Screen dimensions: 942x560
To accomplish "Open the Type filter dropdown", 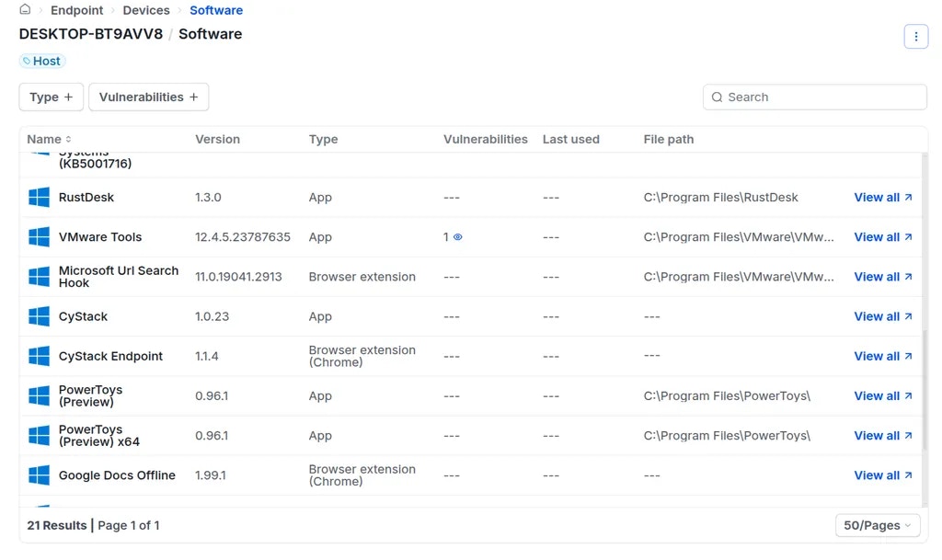I will point(51,97).
